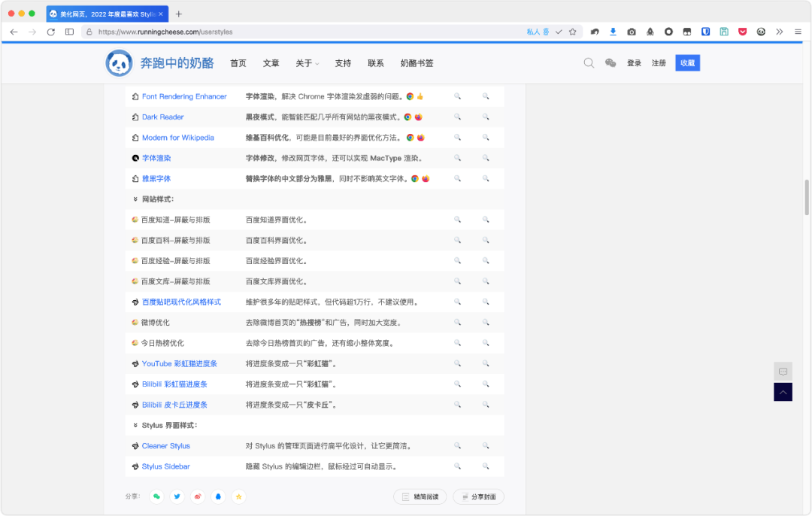Screen dimensions: 812x516
Task: Click the 登录 link
Action: coord(634,63)
